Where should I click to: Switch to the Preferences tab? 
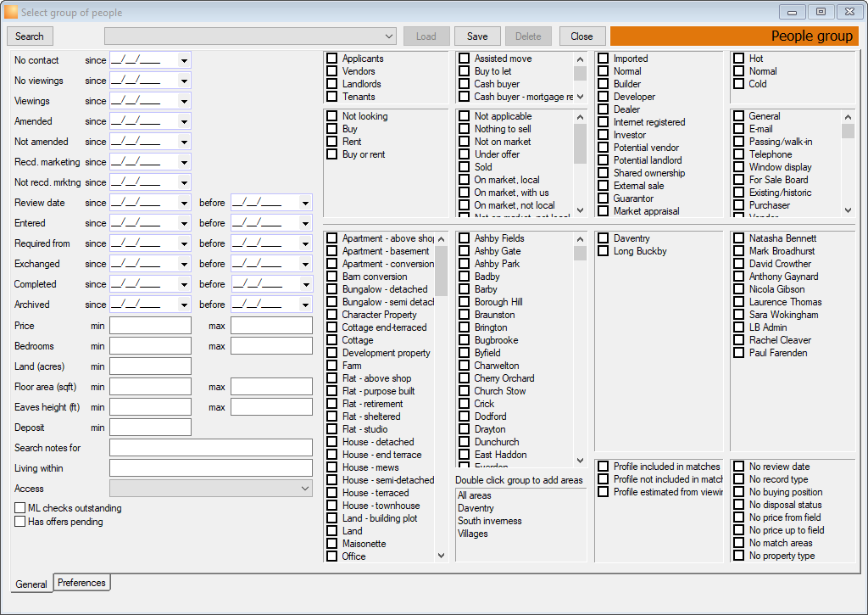[x=81, y=583]
